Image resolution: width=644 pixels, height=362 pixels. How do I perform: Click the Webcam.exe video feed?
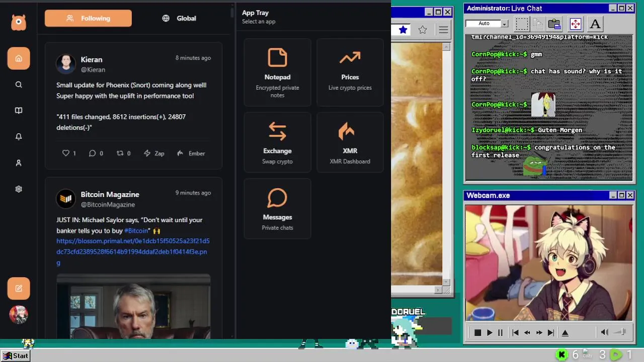pyautogui.click(x=549, y=262)
